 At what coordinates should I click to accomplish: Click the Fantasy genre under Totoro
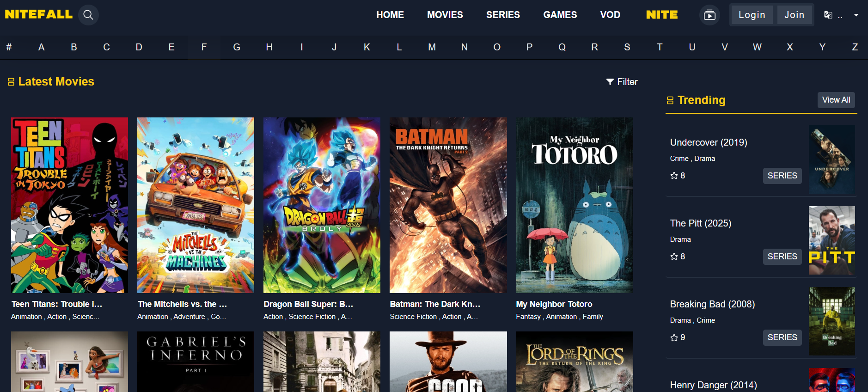528,317
